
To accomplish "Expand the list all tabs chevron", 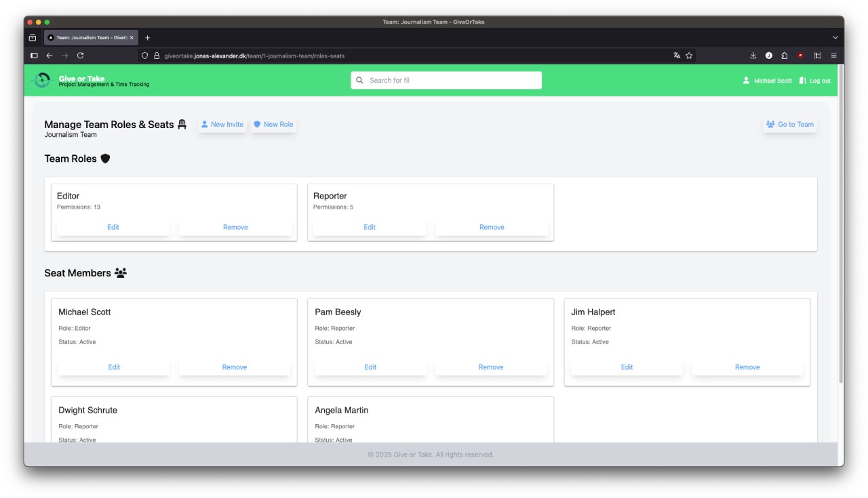I will [835, 38].
